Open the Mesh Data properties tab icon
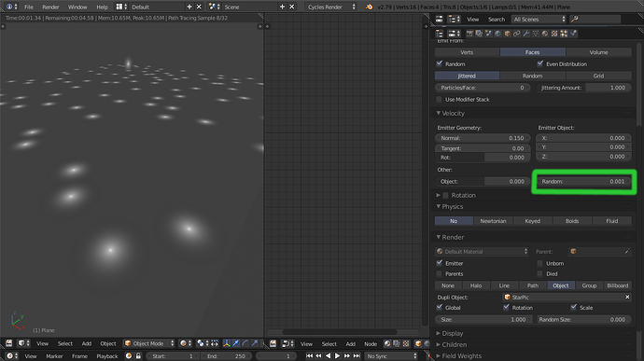 point(536,34)
